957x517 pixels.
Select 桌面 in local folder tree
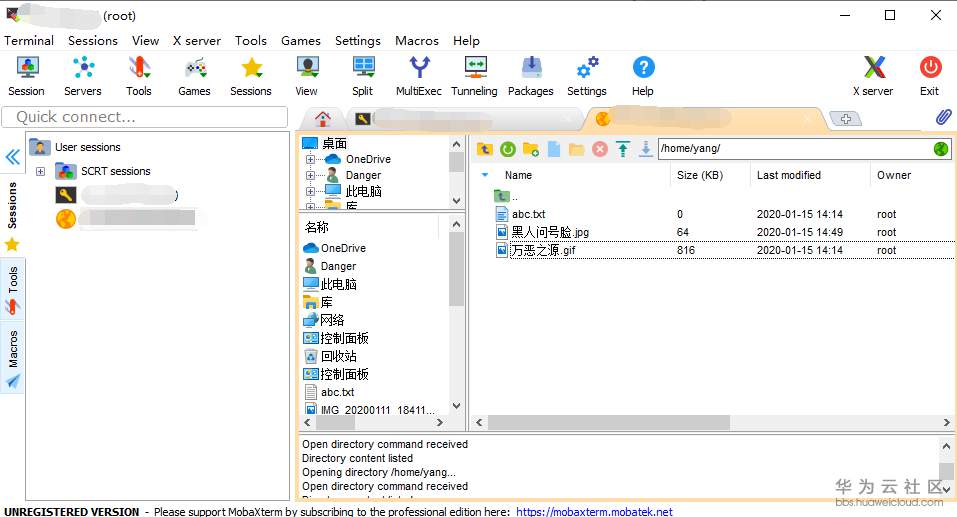tap(334, 143)
